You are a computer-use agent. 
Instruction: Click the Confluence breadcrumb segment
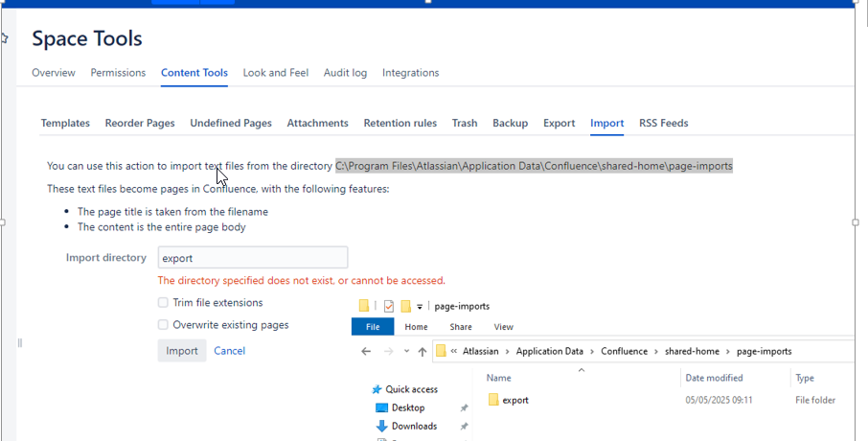click(x=624, y=351)
